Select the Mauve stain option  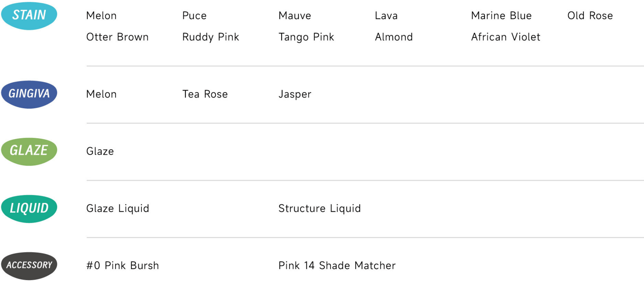(x=295, y=16)
